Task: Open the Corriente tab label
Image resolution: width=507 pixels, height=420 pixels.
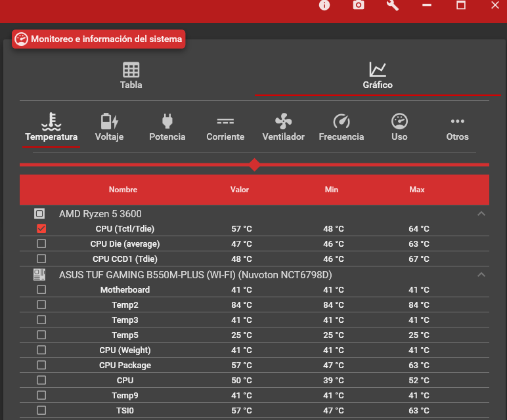Action: pyautogui.click(x=225, y=137)
